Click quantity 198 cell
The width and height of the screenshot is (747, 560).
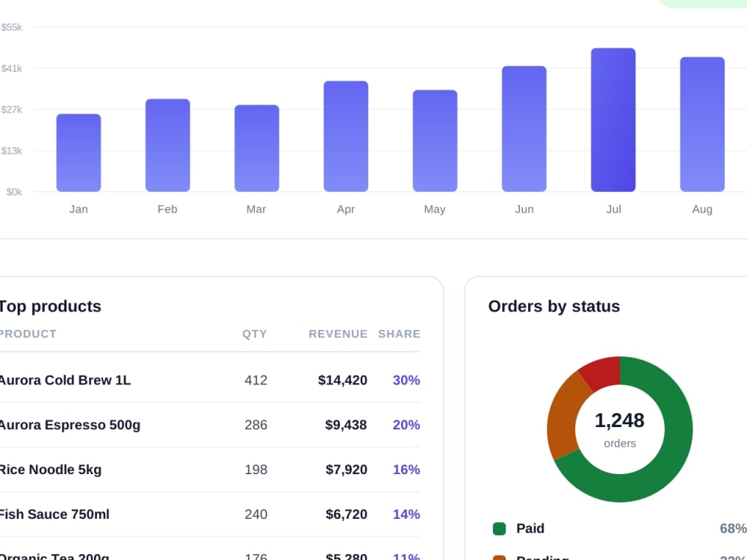click(255, 470)
